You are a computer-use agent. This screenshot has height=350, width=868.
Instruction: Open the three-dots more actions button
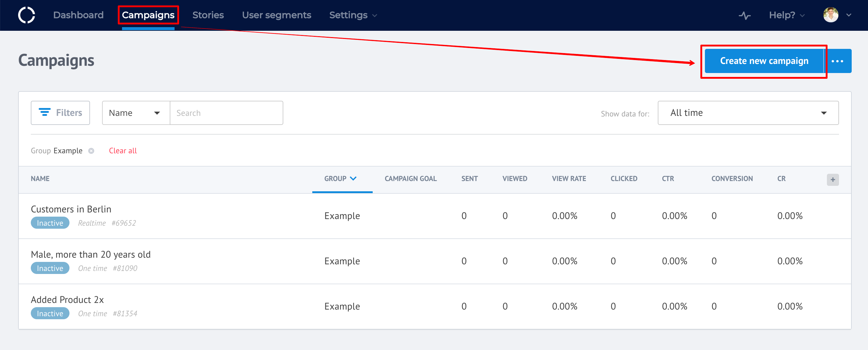837,61
